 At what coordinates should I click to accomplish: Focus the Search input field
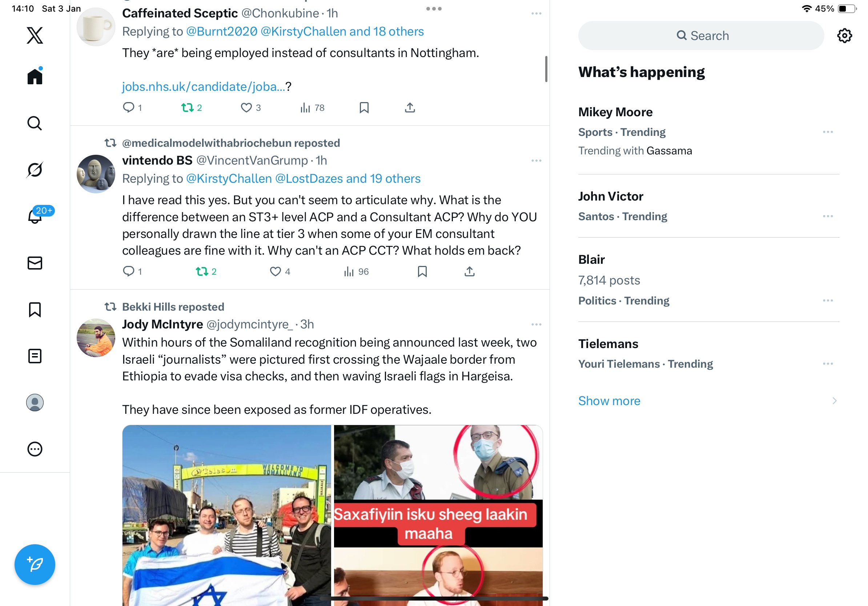pyautogui.click(x=701, y=36)
